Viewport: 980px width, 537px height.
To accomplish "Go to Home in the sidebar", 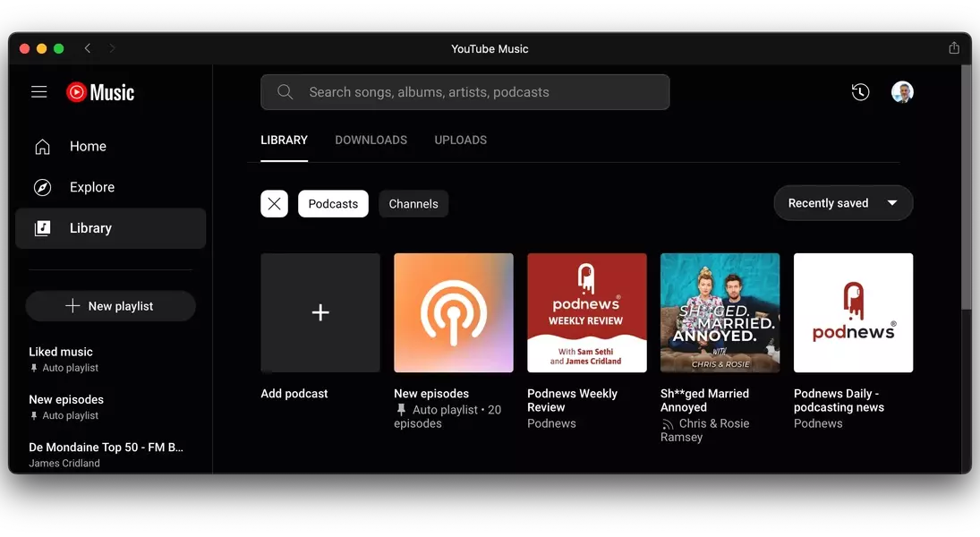I will [x=111, y=146].
